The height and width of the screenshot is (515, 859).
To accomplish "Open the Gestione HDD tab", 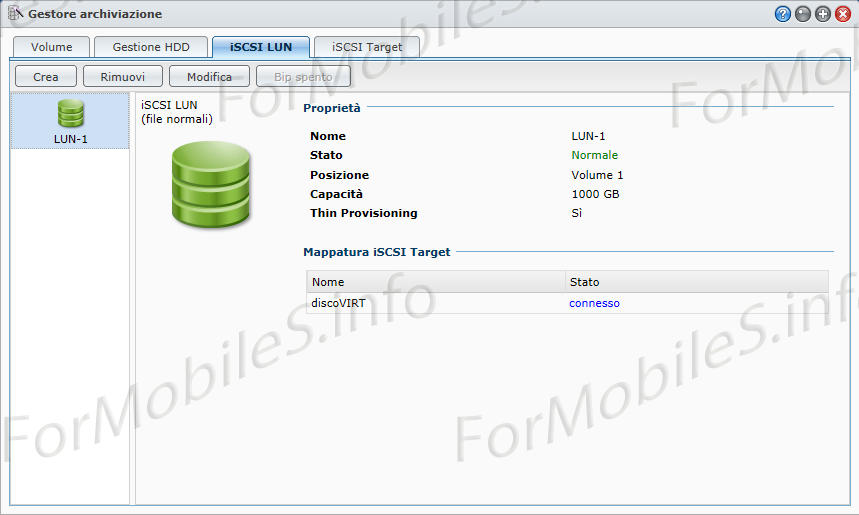I will click(150, 47).
